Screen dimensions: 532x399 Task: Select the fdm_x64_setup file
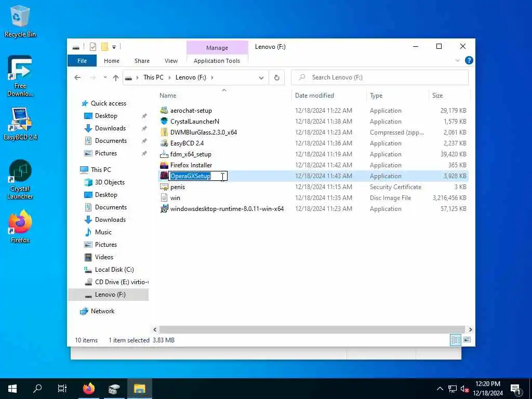(191, 154)
